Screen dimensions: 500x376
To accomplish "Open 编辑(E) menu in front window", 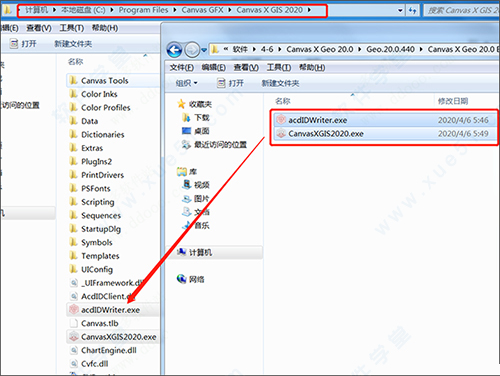I will (214, 68).
